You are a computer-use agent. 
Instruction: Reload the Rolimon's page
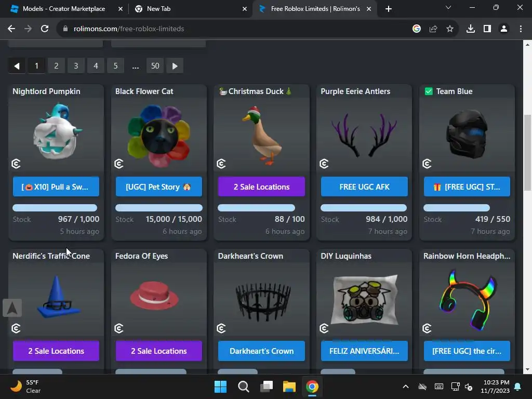click(45, 29)
